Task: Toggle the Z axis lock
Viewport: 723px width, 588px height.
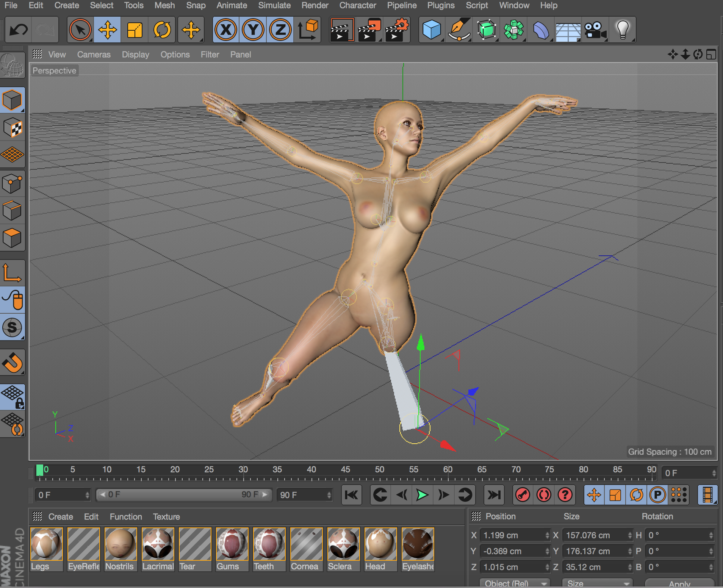Action: click(x=280, y=30)
